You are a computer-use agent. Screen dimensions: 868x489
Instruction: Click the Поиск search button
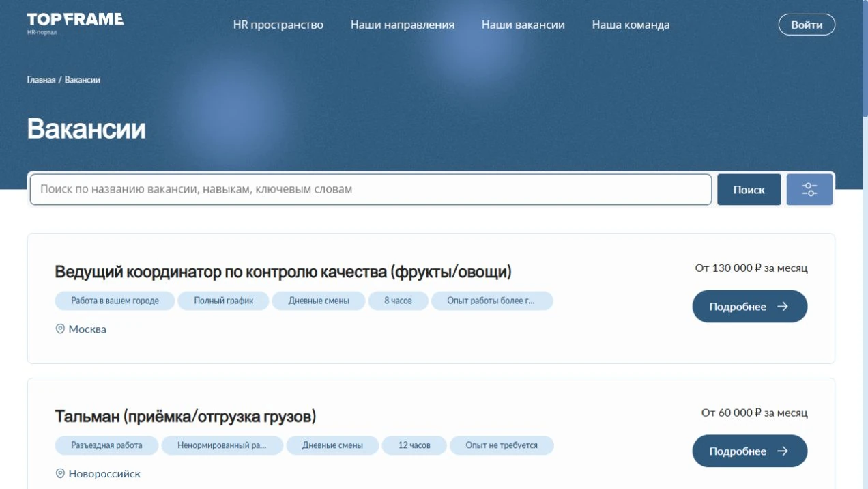pyautogui.click(x=749, y=190)
